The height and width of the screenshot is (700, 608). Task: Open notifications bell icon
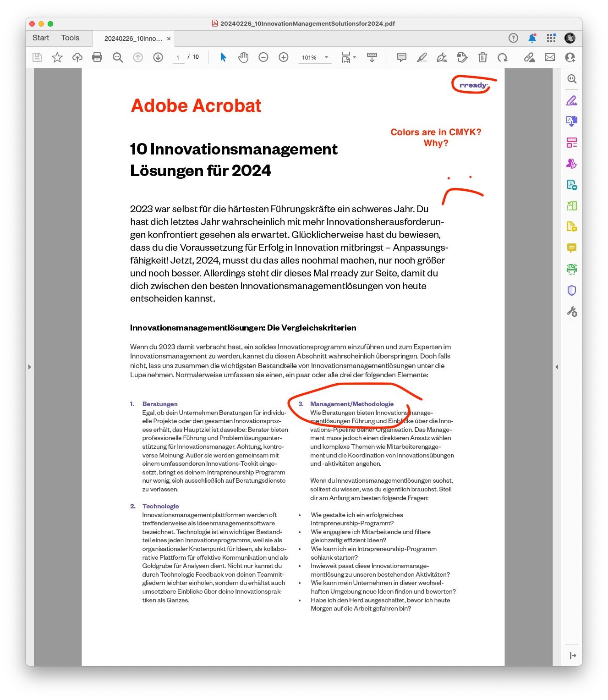coord(532,38)
